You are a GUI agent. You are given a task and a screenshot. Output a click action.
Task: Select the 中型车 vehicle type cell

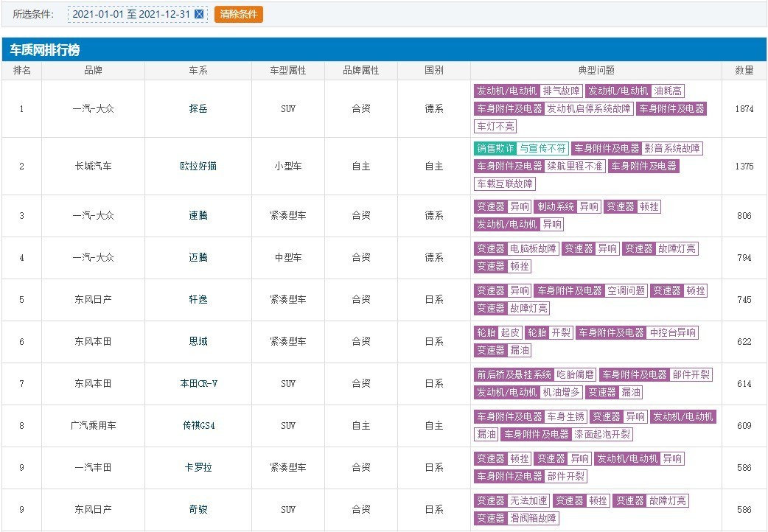tap(288, 258)
